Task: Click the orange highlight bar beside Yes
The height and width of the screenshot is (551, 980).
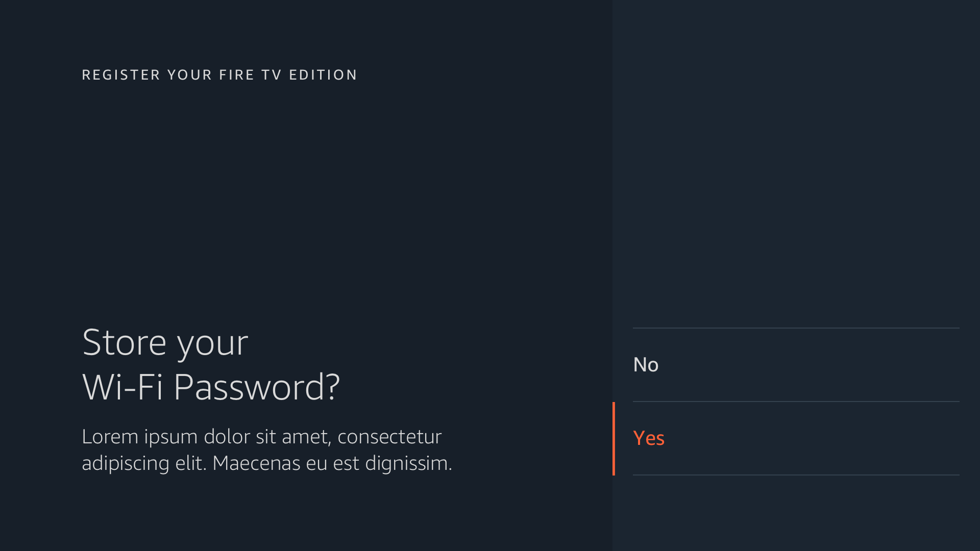Action: tap(614, 438)
